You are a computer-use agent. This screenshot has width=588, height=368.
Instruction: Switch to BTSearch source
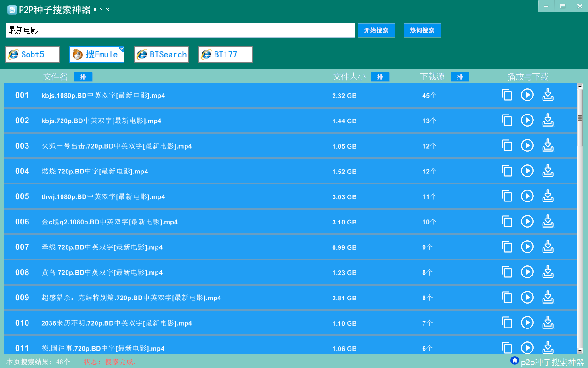(x=161, y=54)
